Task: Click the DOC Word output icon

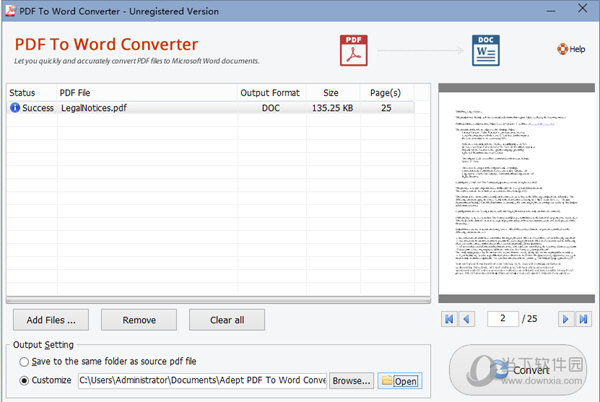Action: (486, 50)
